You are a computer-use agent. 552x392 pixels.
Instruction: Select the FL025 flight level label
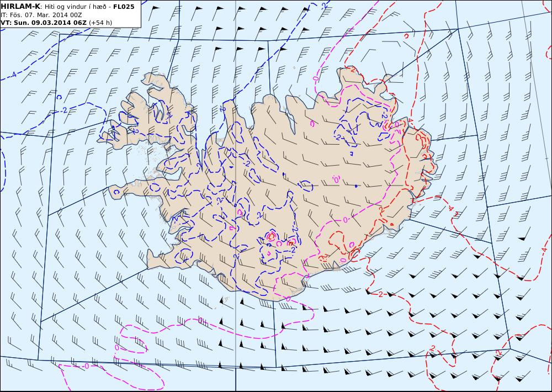124,6
